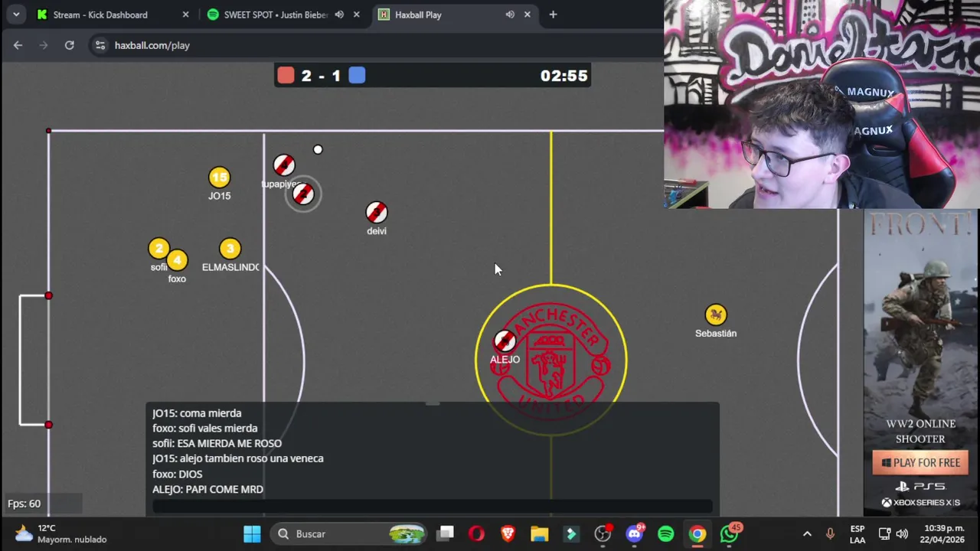Open Task View on the taskbar

[446, 533]
